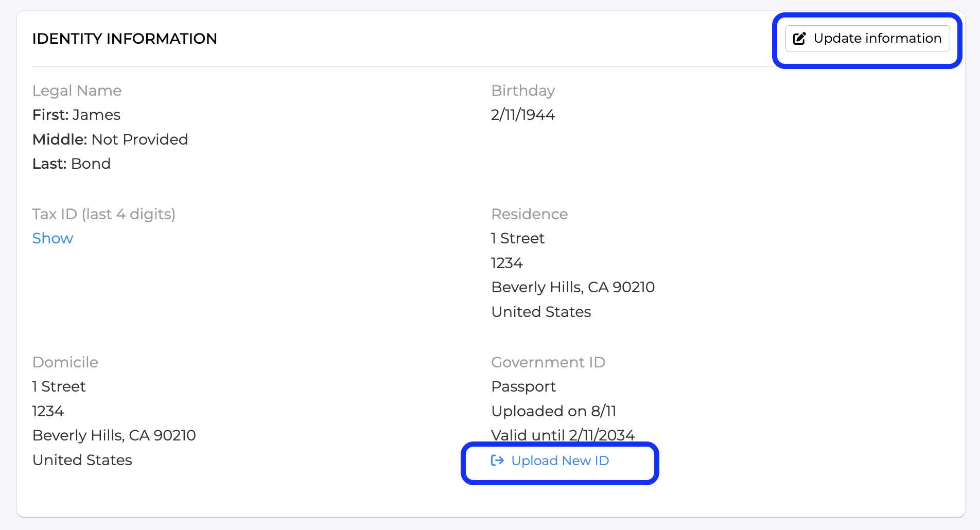
Task: Click the Passport document type text
Action: click(523, 386)
